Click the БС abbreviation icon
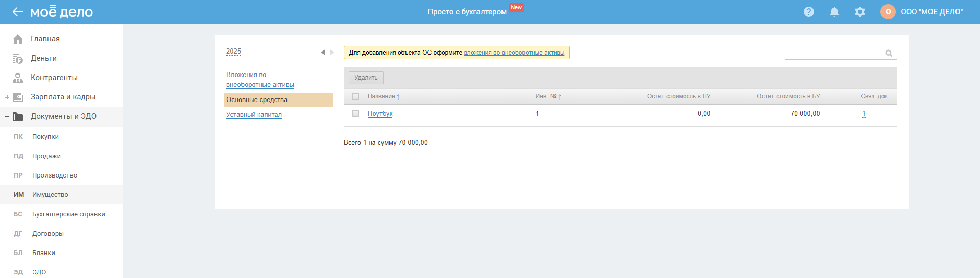Image resolution: width=980 pixels, height=278 pixels. tap(18, 214)
